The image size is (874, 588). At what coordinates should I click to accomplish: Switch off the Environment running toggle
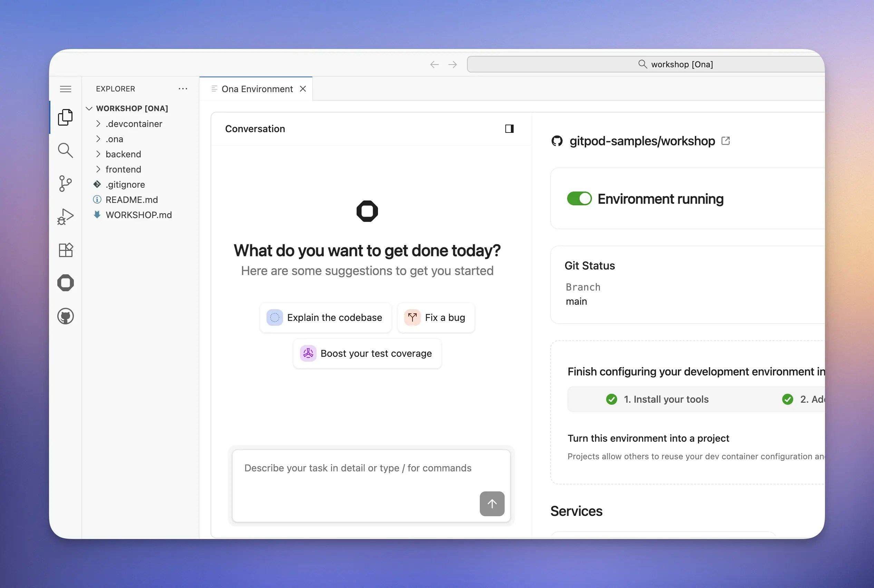[579, 199]
